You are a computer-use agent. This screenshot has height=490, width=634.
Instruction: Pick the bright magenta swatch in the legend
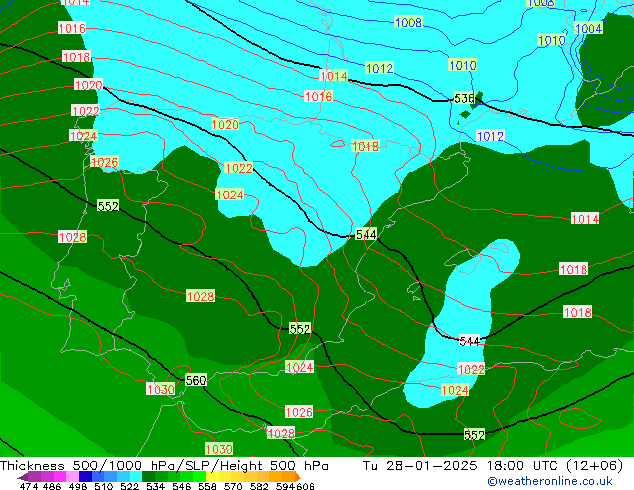[59, 477]
